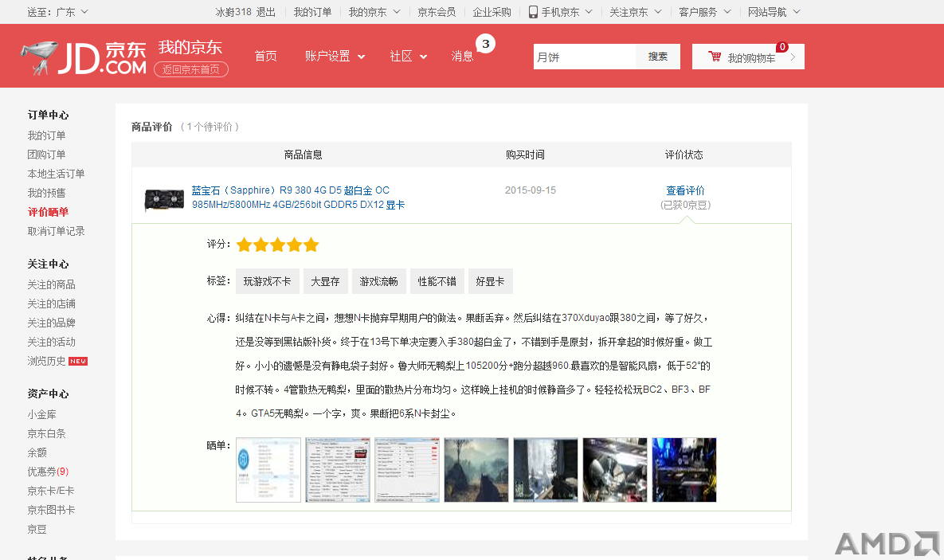The image size is (944, 560).
Task: Open 关注的店铺 in the sidebar
Action: pyautogui.click(x=51, y=304)
